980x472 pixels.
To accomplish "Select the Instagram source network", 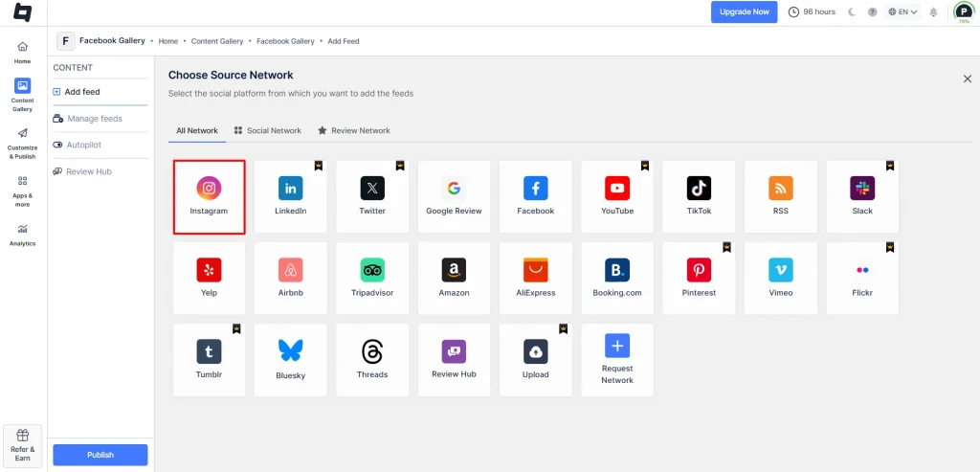I will (x=209, y=196).
